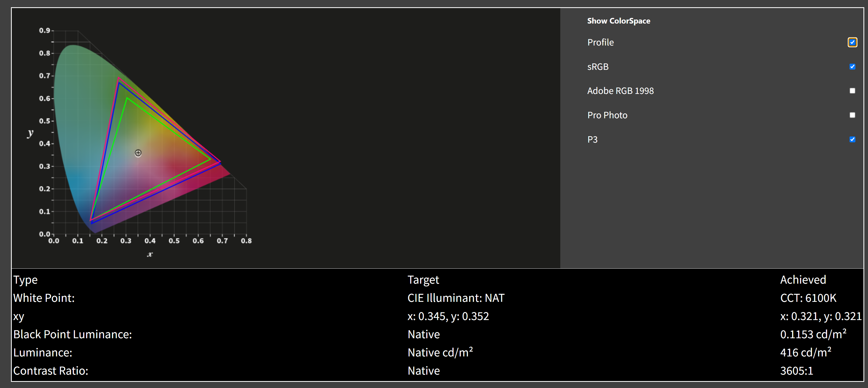This screenshot has width=868, height=388.
Task: Click the white point crosshair marker
Action: tap(138, 153)
